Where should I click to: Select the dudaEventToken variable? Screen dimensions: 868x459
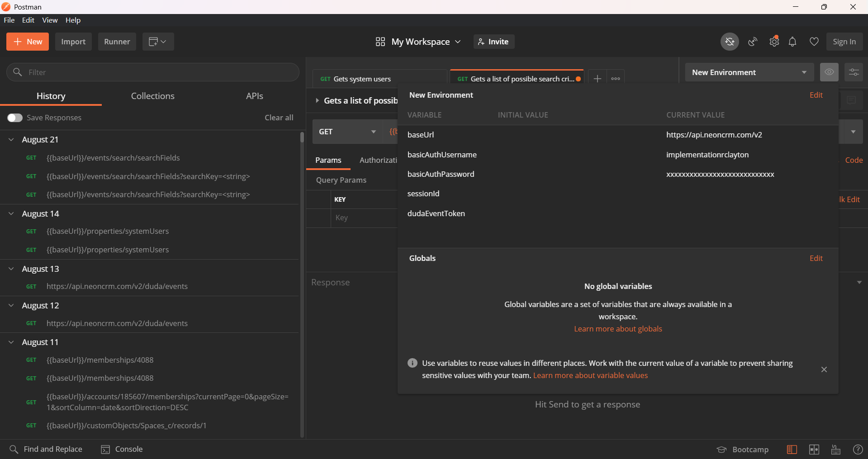pos(436,213)
